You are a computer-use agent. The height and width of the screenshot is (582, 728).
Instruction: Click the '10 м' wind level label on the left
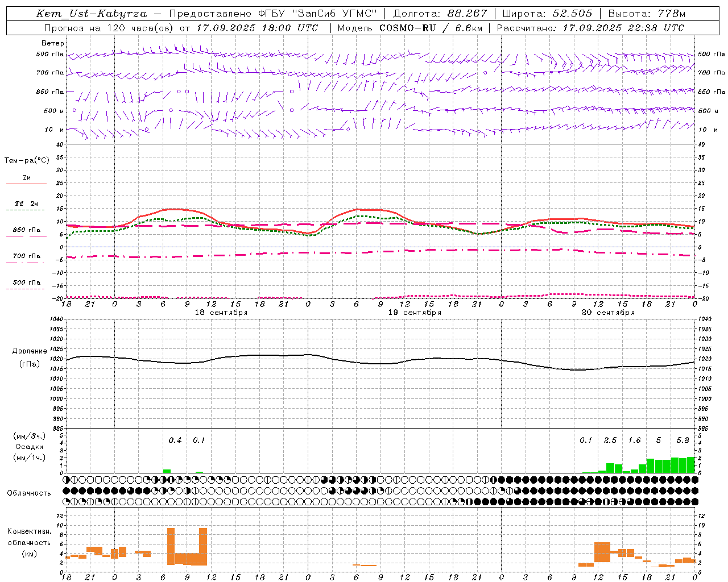click(x=55, y=130)
